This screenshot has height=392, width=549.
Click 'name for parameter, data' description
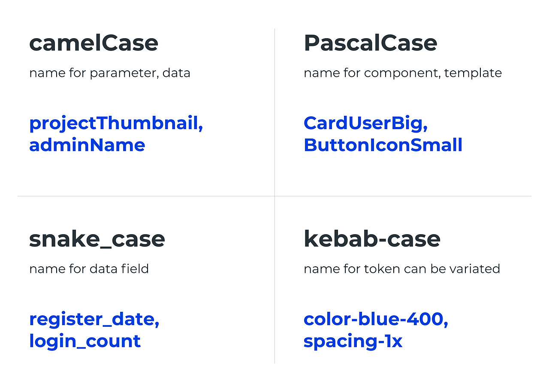pyautogui.click(x=110, y=73)
